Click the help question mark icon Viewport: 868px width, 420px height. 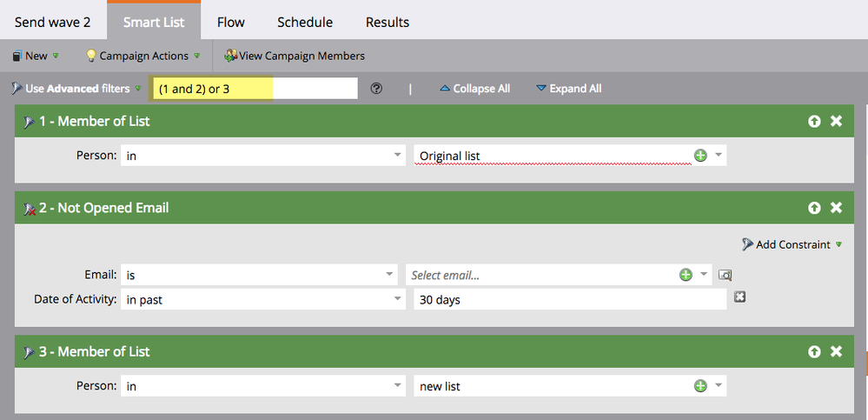(x=376, y=89)
